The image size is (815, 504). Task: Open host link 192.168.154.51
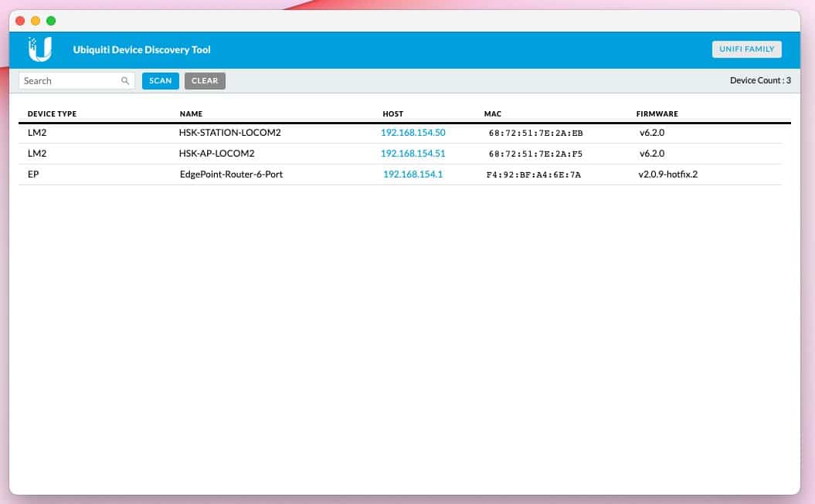click(x=413, y=154)
